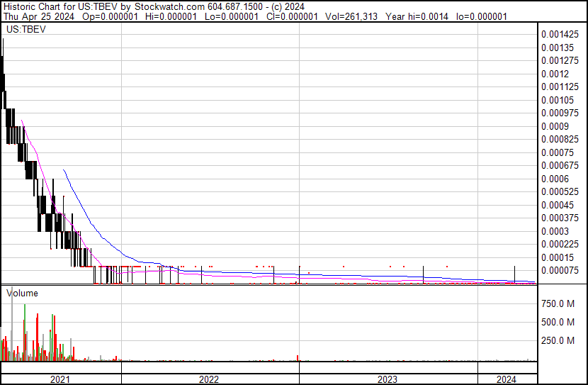Click the 0.0003 price axis label
588x385 pixels.
pos(555,231)
